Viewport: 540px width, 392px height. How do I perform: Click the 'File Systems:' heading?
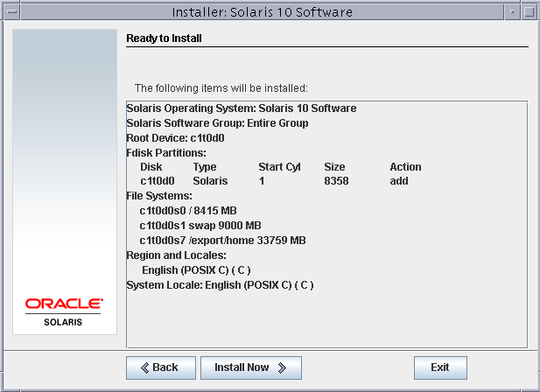[159, 196]
